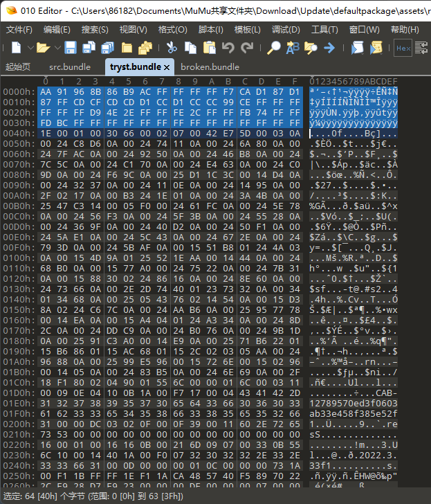
Task: Click the 0100h row address label
Action: (x=19, y=258)
